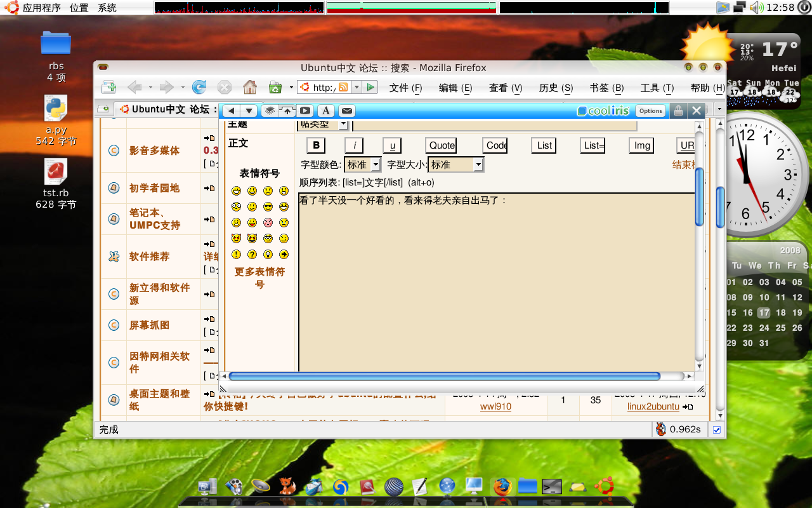812x508 pixels.
Task: Open the dropdown arrow beside the green toolbar icon
Action: (x=291, y=88)
